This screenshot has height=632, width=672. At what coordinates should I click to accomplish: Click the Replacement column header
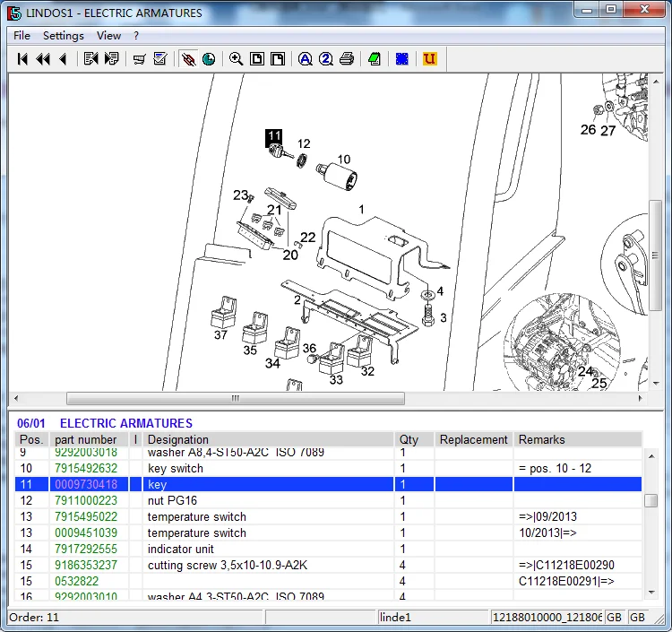point(474,439)
